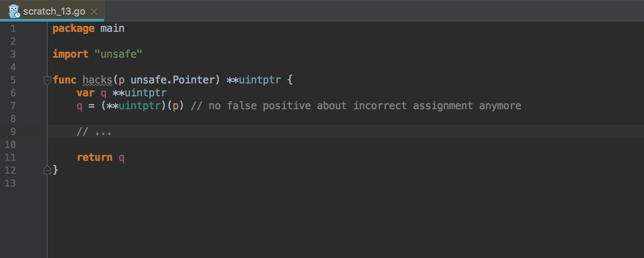Click line number 1 in the gutter
Screen dimensions: 644x258
click(12, 28)
